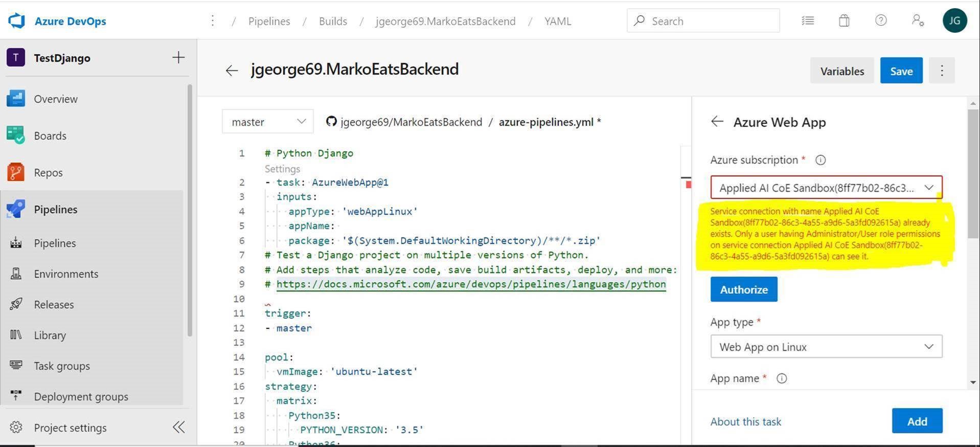980x447 pixels.
Task: Click the Add button
Action: click(x=917, y=421)
